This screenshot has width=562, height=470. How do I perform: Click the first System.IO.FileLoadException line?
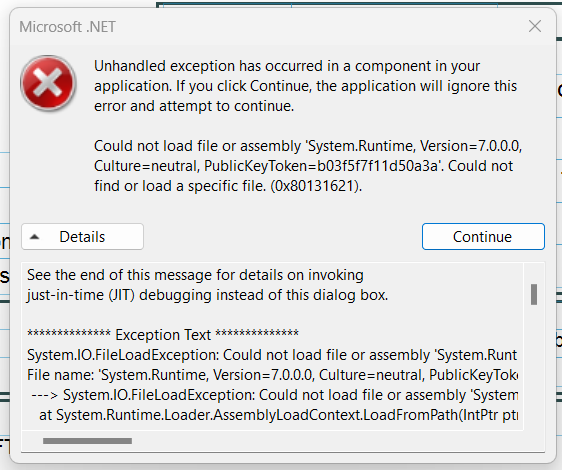pos(272,355)
